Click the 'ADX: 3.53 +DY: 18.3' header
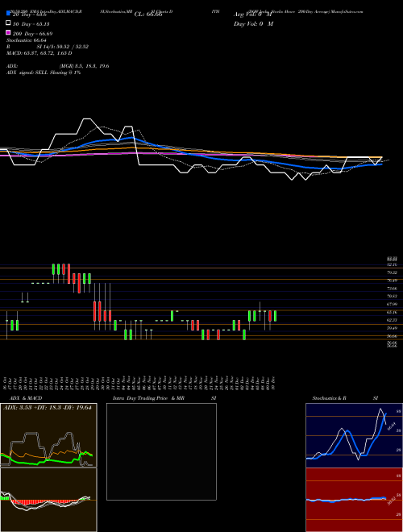The image size is (403, 532). click(x=48, y=408)
